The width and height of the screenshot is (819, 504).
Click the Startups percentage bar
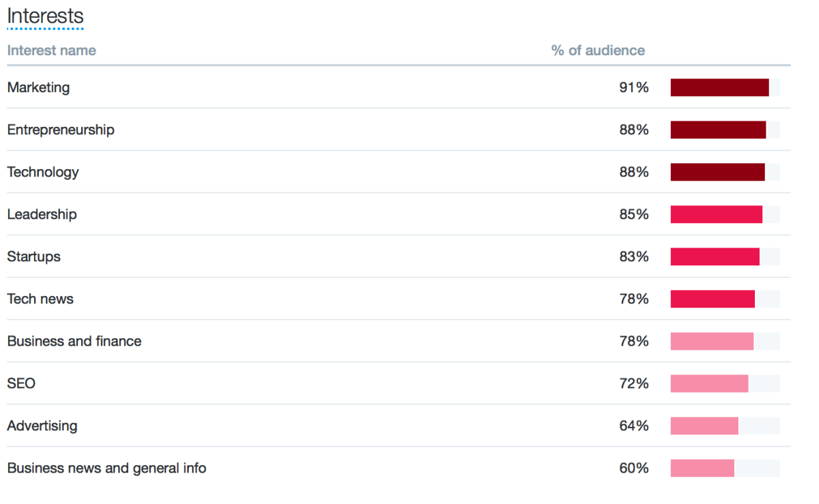[715, 256]
